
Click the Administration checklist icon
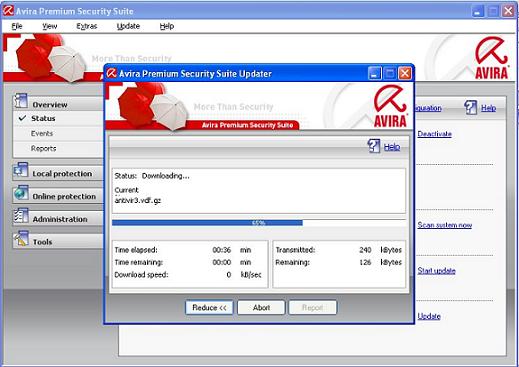(x=21, y=216)
